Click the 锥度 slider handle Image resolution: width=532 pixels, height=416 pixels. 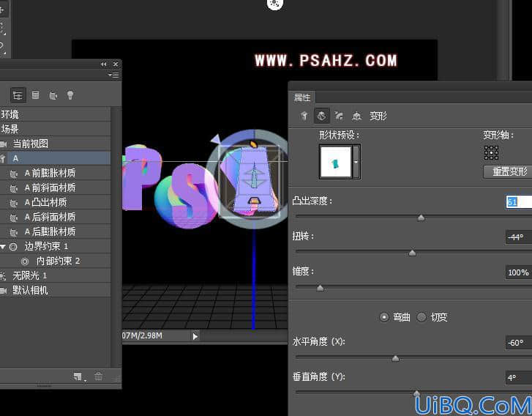click(320, 289)
